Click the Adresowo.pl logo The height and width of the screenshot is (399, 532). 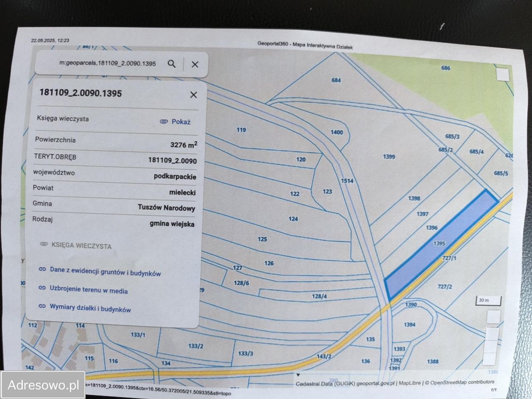coord(43,385)
